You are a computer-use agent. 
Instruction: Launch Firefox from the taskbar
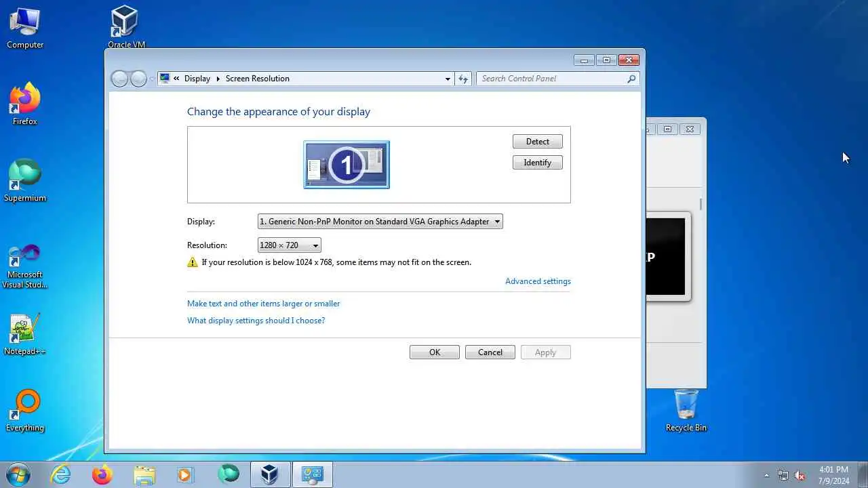tap(102, 474)
